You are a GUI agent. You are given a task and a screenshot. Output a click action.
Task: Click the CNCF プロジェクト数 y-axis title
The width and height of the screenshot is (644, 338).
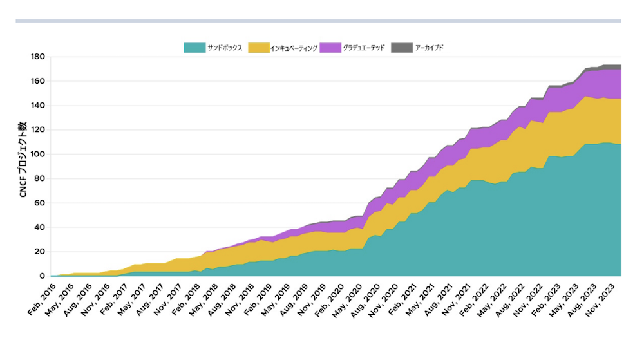pyautogui.click(x=23, y=160)
